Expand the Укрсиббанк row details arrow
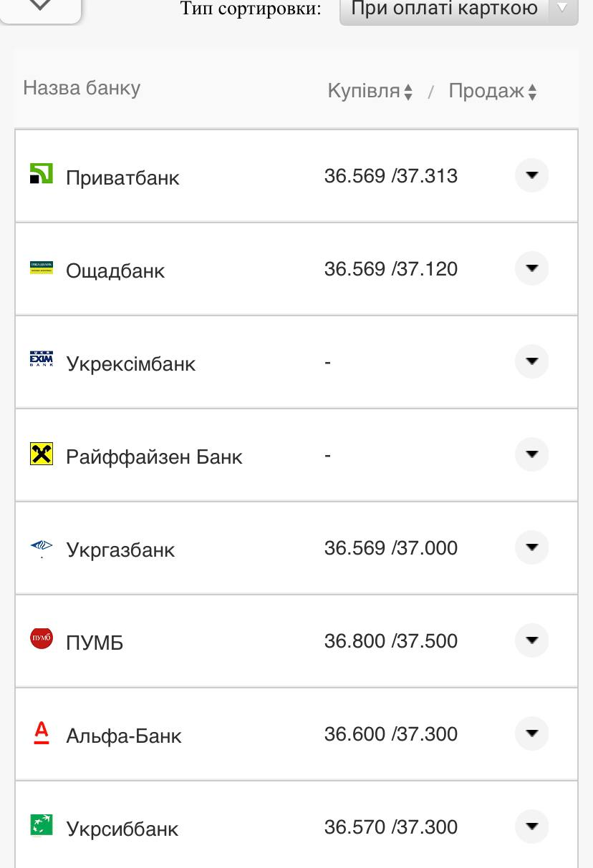This screenshot has height=868, width=593. [x=531, y=826]
